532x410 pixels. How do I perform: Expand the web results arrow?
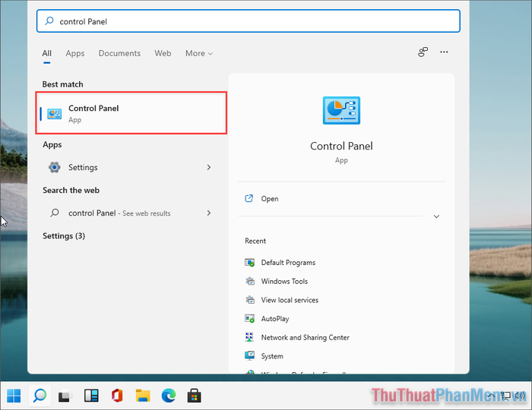(209, 213)
